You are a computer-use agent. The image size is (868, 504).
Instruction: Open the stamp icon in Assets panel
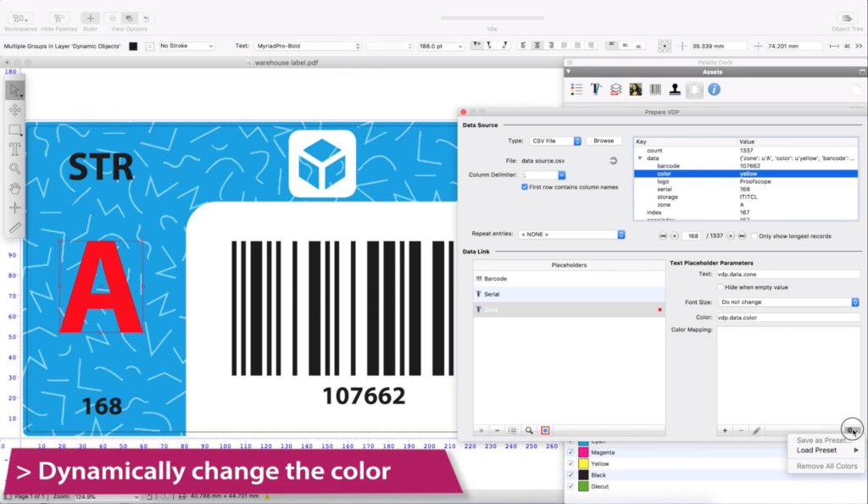point(675,89)
